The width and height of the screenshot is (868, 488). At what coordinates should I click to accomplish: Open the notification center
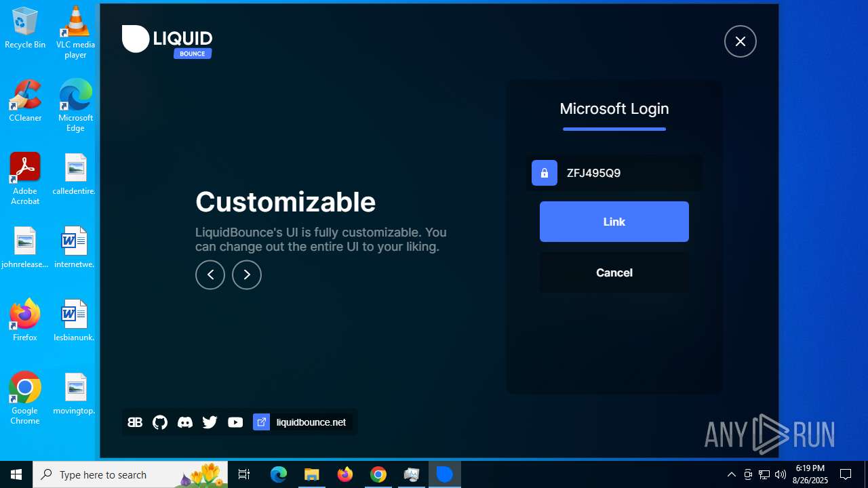pyautogui.click(x=846, y=474)
